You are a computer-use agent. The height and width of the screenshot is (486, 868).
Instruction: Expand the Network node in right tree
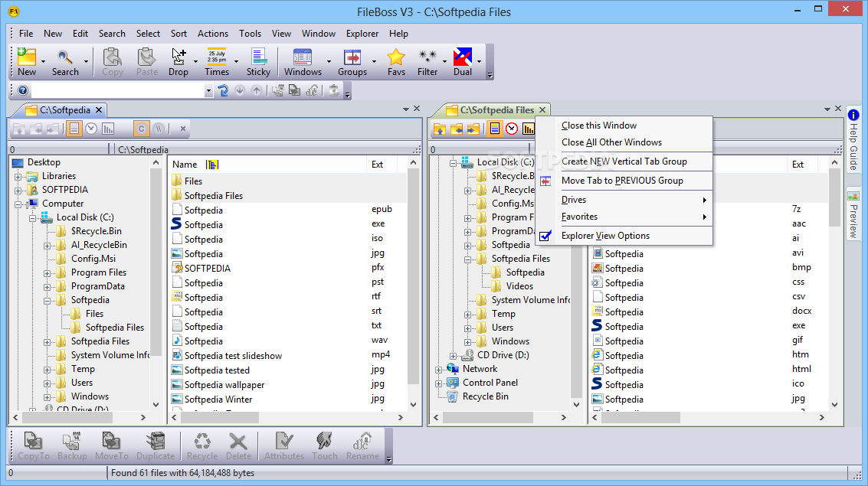pyautogui.click(x=438, y=370)
